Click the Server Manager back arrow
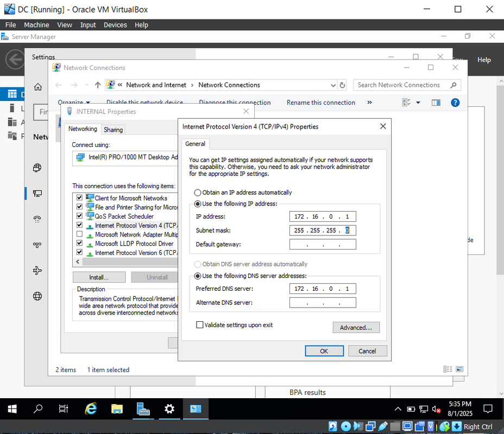This screenshot has width=504, height=434. 15,59
